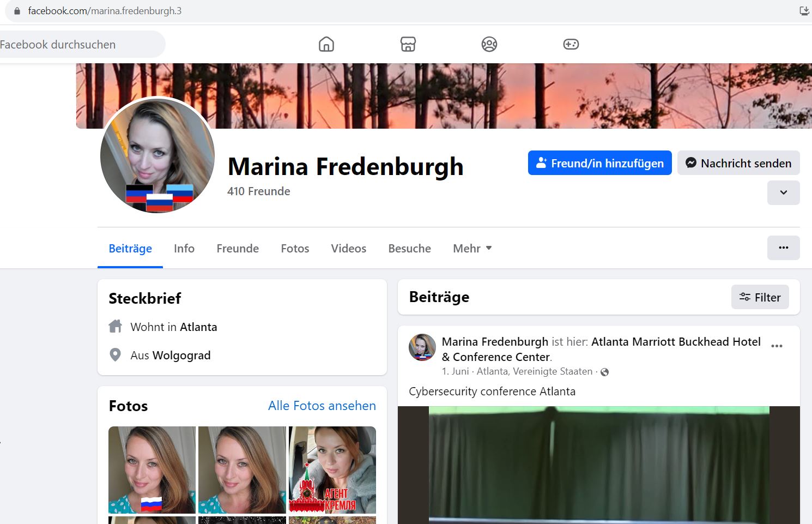Viewport: 812px width, 524px height.
Task: Open the post image with dark curtain
Action: pos(599,465)
